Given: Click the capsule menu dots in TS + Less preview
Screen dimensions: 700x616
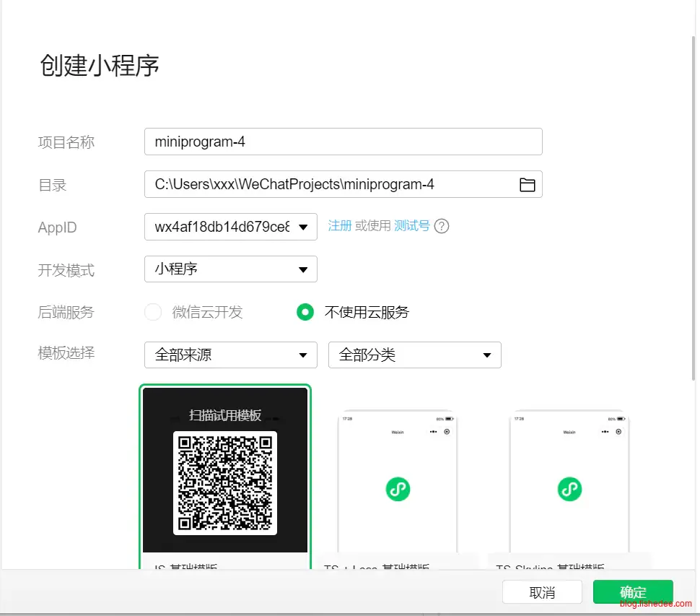Looking at the screenshot, I should click(433, 432).
